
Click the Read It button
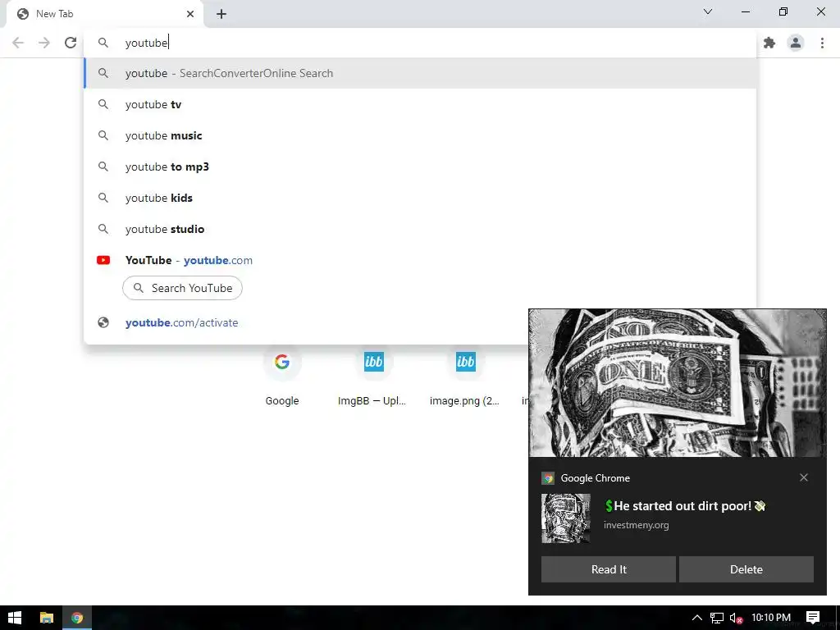609,569
